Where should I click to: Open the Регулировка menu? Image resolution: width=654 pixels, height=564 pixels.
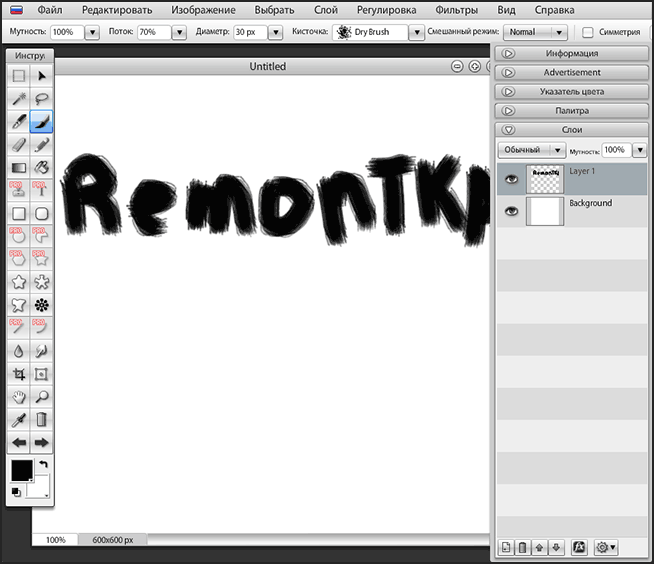coord(386,10)
